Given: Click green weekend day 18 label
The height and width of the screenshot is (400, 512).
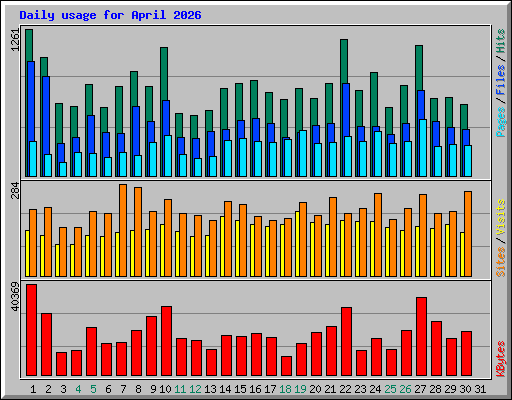Looking at the screenshot, I should click(285, 389).
